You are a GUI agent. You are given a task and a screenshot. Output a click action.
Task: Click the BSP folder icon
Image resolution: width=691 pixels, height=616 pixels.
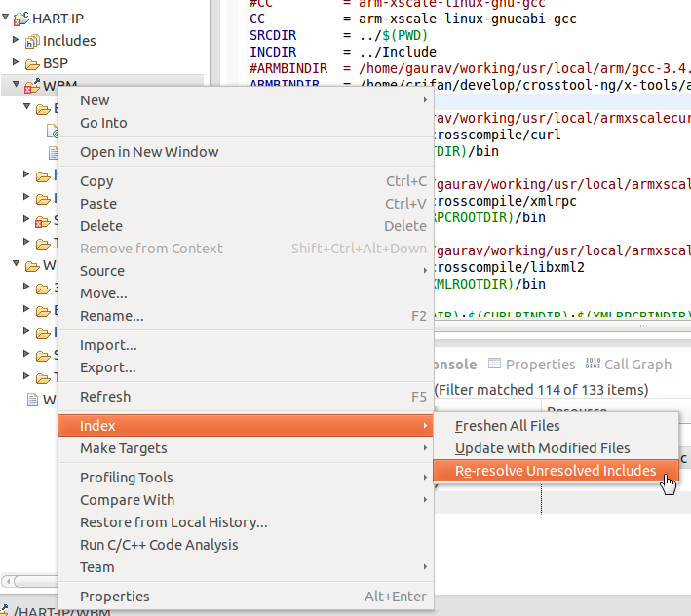point(31,63)
